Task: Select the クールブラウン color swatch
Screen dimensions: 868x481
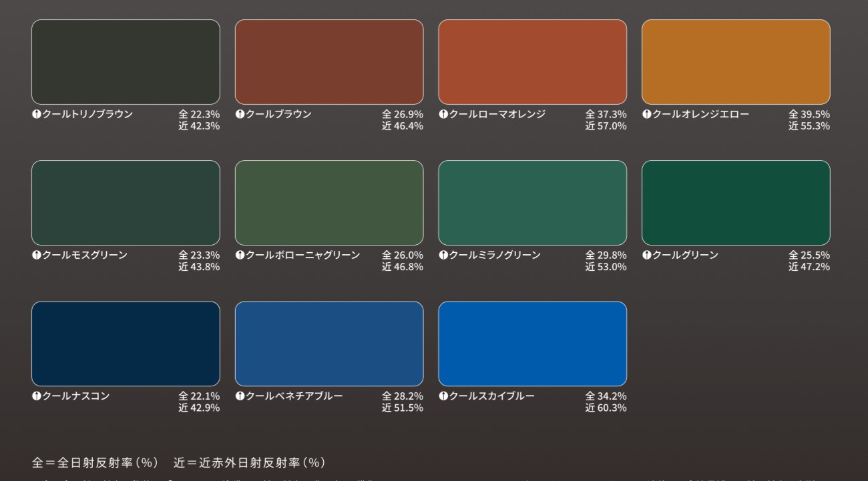Action: click(329, 62)
